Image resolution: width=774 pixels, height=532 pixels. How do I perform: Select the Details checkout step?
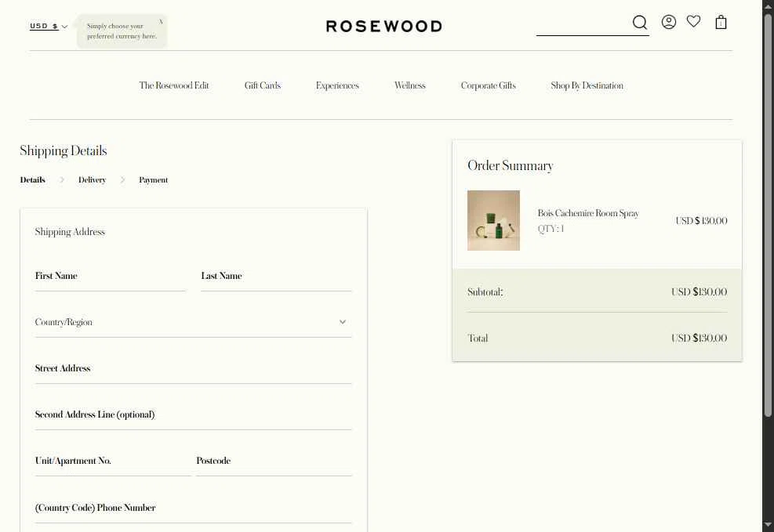[x=33, y=180]
